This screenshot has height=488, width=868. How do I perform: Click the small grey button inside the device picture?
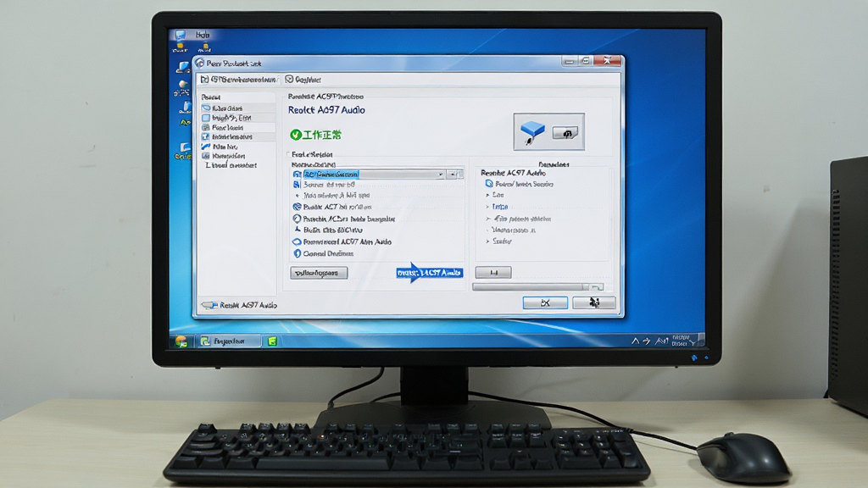[x=565, y=133]
